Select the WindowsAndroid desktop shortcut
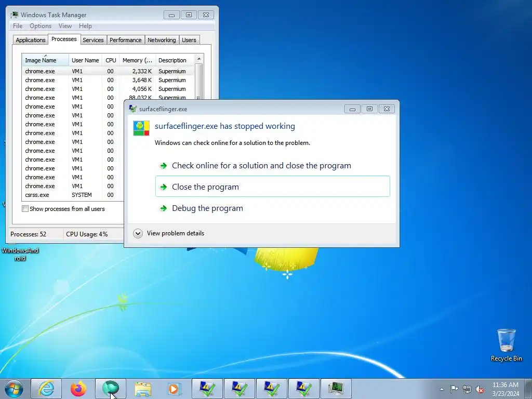 click(x=20, y=254)
